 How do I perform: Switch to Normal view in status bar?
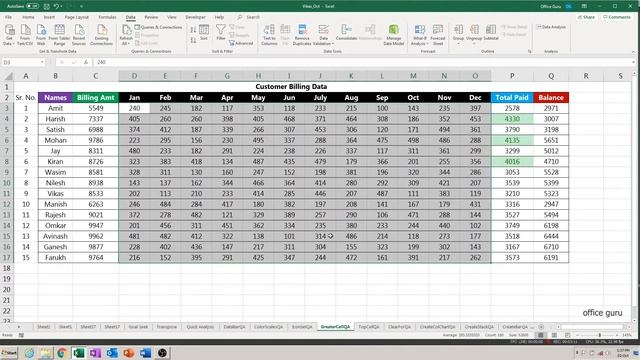(x=541, y=335)
